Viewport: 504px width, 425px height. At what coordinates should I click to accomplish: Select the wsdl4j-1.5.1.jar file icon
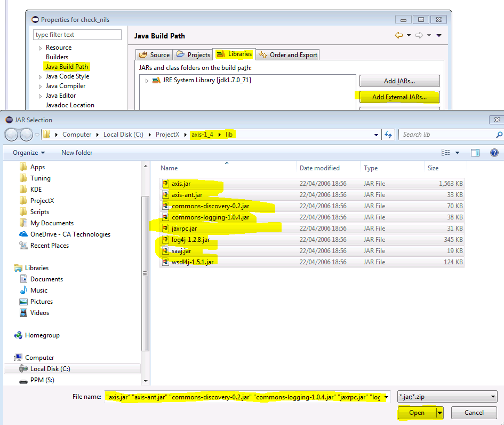165,262
